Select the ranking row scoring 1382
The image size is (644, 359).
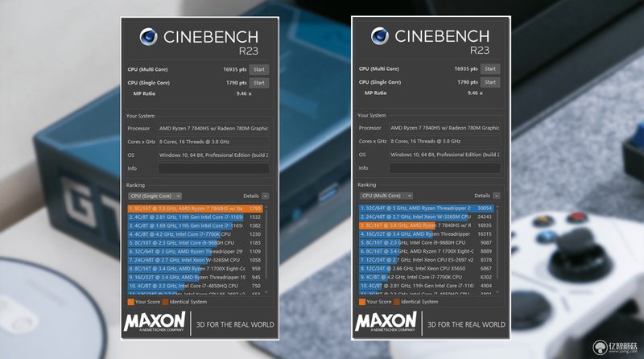pos(195,225)
